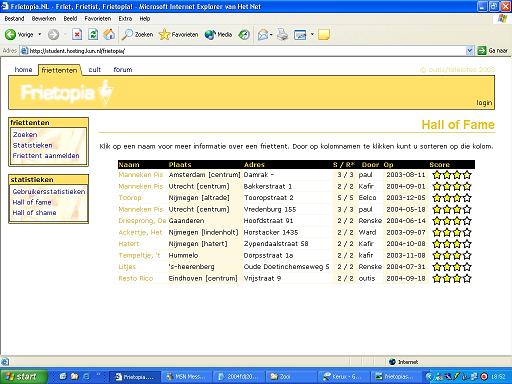Open the Back button history dropdown arrow
Image resolution: width=512 pixels, height=384 pixels.
[x=40, y=34]
